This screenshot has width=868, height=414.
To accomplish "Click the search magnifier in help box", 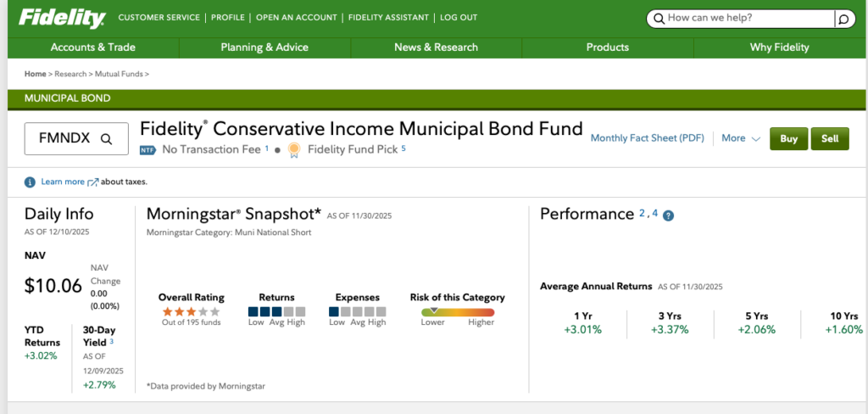I will 843,18.
